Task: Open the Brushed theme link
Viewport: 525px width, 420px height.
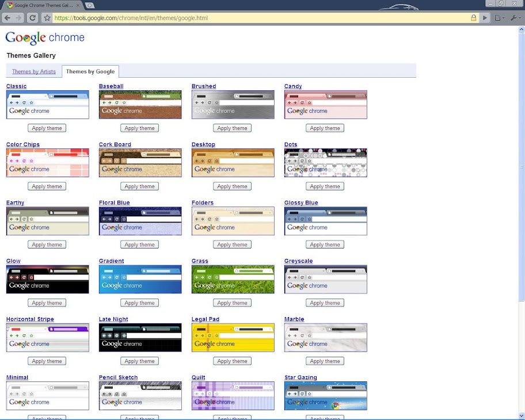Action: (x=204, y=86)
